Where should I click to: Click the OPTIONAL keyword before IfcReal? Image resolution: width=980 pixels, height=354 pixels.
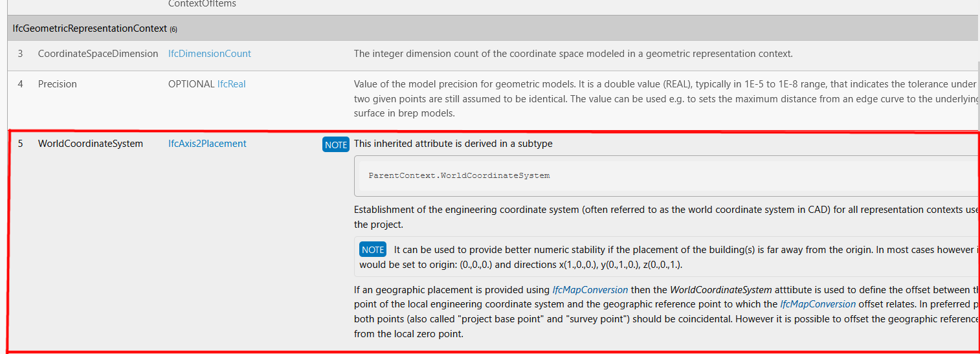coord(191,84)
